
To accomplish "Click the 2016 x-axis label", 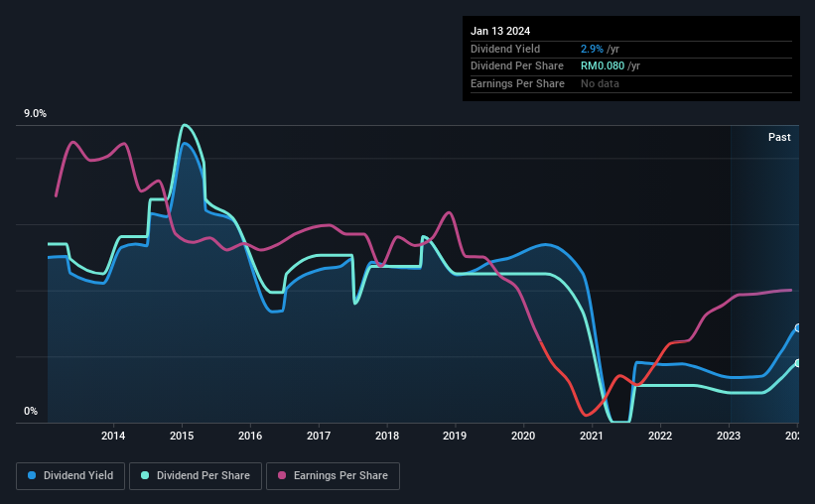I will point(250,436).
